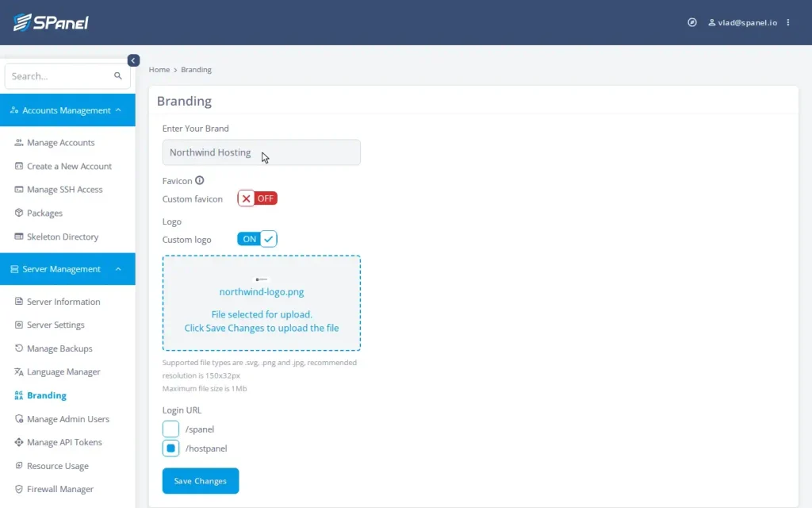The height and width of the screenshot is (508, 812).
Task: Open Resource Usage page
Action: (57, 465)
